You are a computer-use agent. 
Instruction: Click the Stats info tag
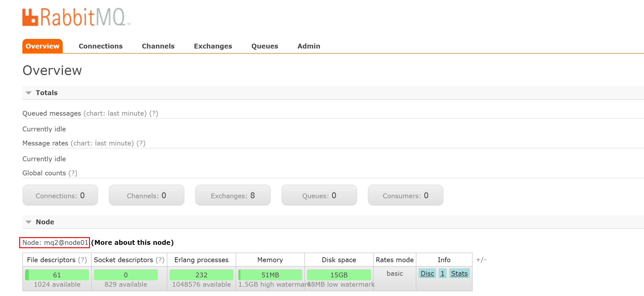(x=459, y=273)
